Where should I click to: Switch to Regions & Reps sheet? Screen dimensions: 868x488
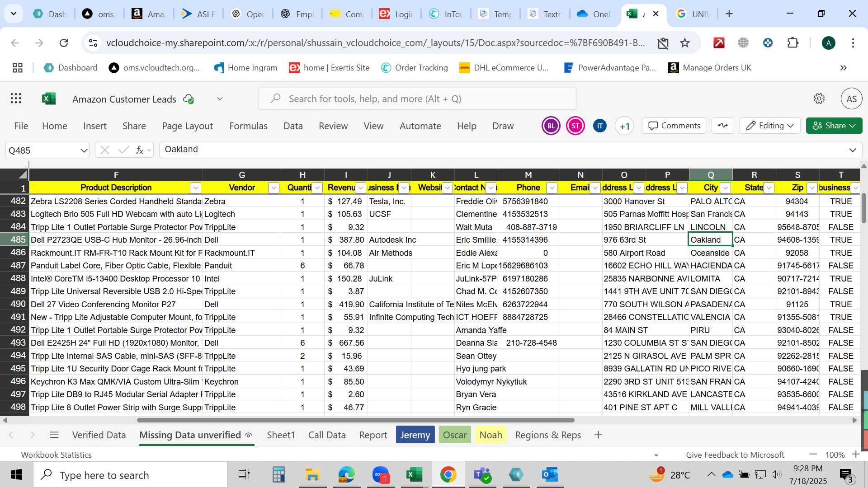pos(548,435)
